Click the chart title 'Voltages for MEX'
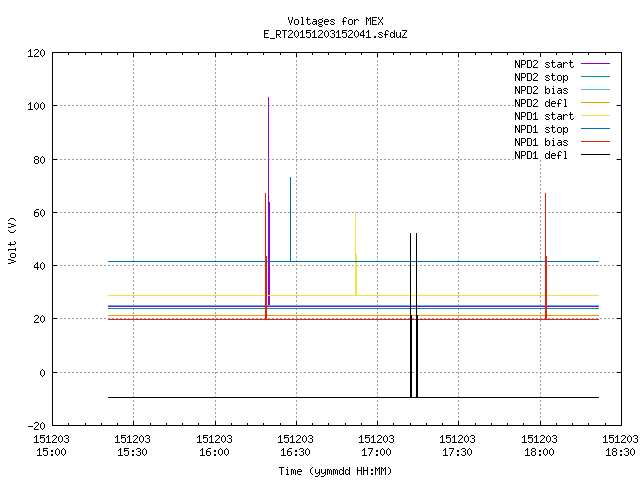This screenshot has width=640, height=480. point(335,21)
